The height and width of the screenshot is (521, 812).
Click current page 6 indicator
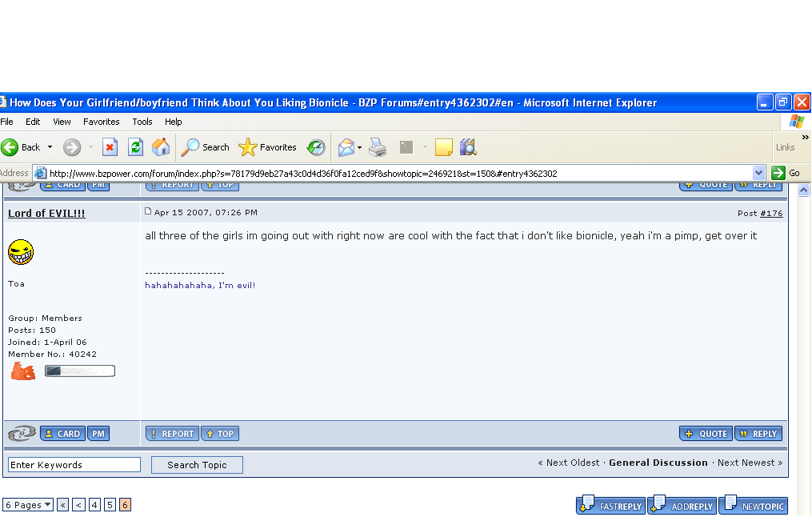(125, 505)
